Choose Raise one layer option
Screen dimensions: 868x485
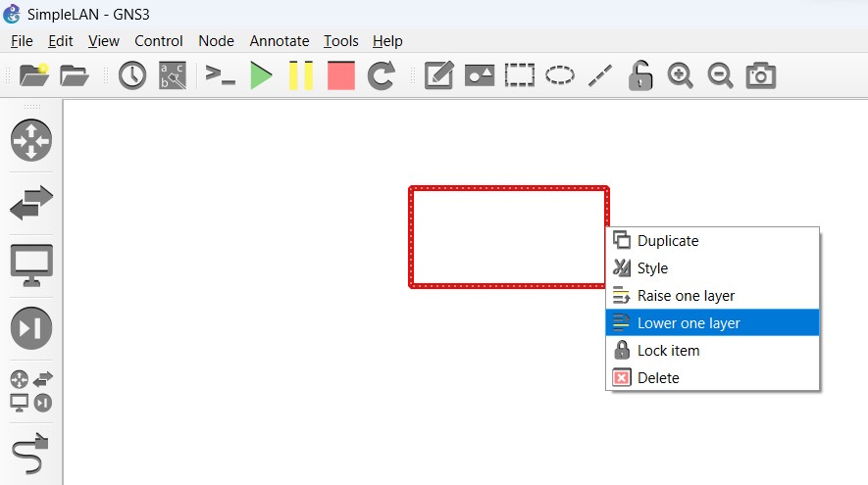(x=712, y=295)
